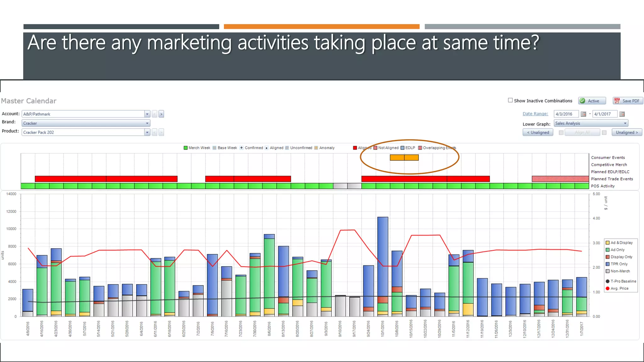Click the Competitive Merch row label
Screen dimensions: 644x362
click(x=609, y=165)
